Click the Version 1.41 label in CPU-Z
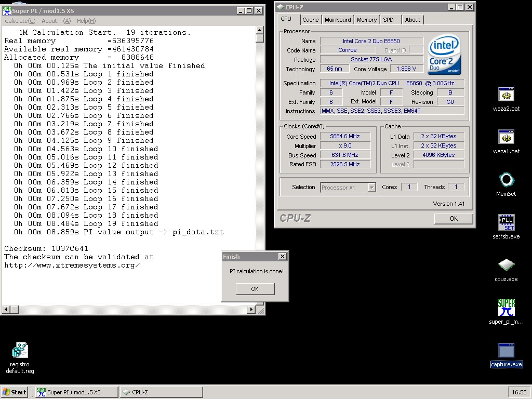Screen dimensions: 532x399 tap(448, 204)
